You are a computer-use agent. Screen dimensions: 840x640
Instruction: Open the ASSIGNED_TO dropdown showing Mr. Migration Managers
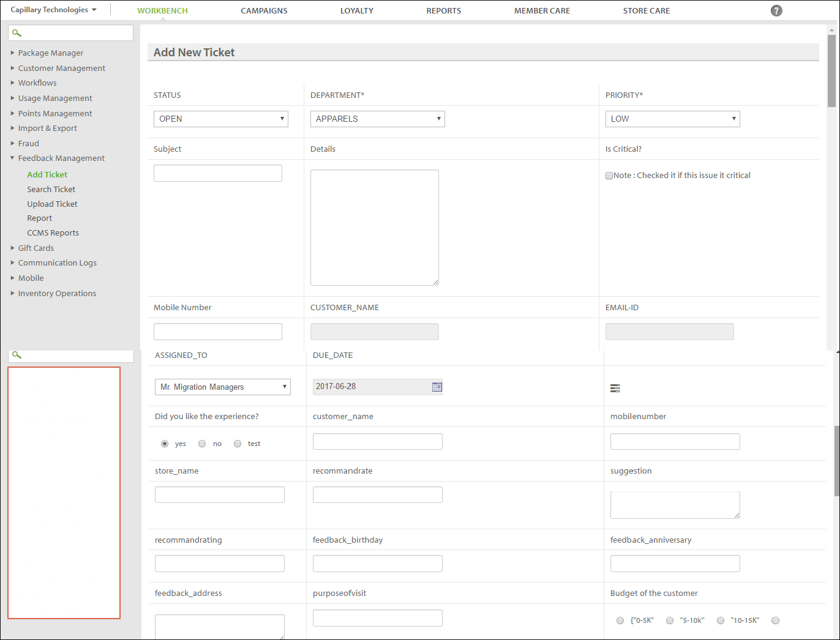[x=223, y=387]
